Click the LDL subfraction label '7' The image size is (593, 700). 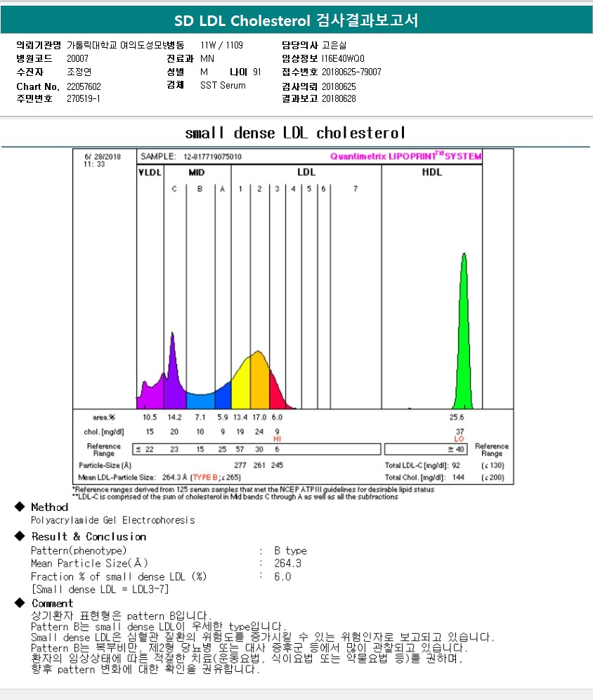(356, 189)
